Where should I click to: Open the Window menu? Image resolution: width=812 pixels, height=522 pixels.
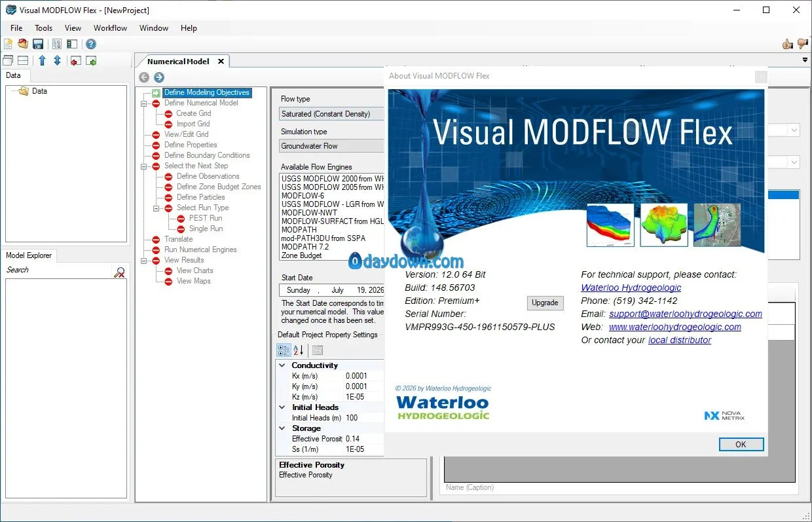click(x=154, y=28)
